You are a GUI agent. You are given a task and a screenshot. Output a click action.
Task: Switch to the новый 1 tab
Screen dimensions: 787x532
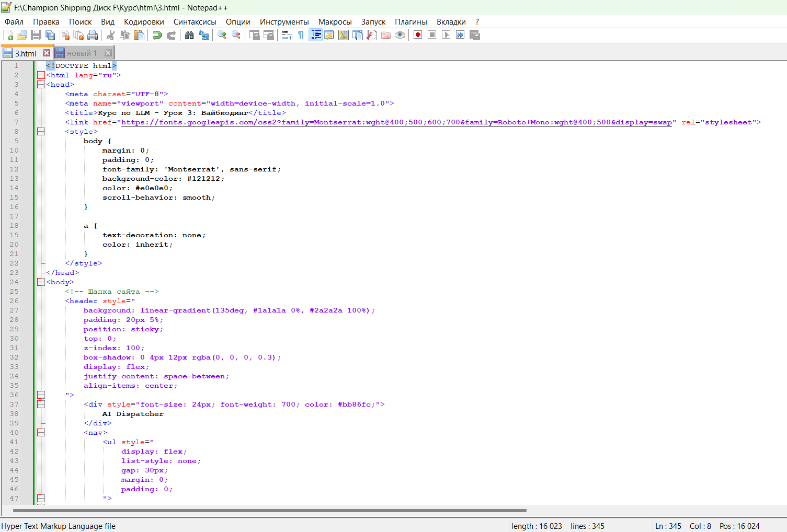[x=82, y=53]
